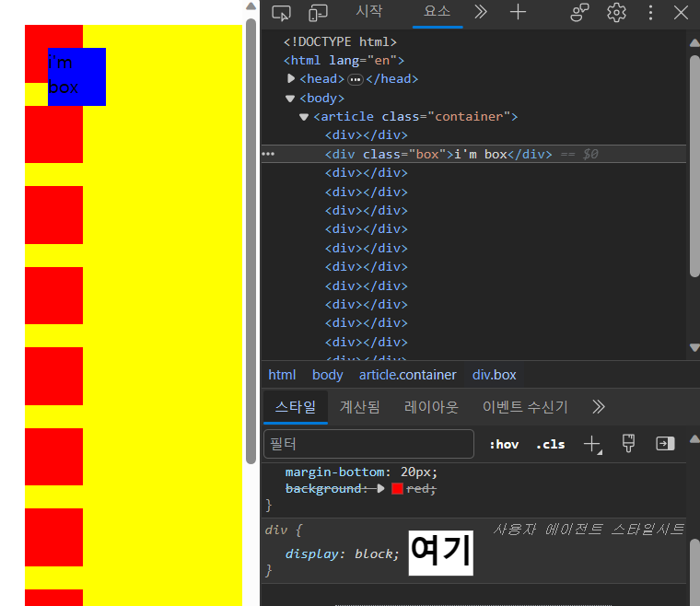
Task: Open the row actions three-dot button
Action: [268, 154]
